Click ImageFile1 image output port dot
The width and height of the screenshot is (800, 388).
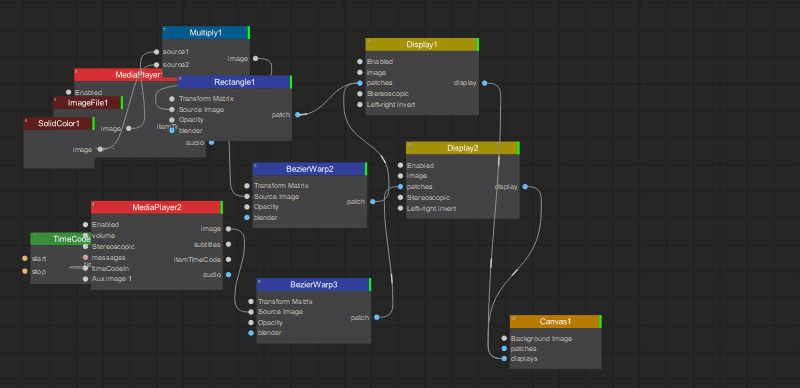(x=129, y=129)
